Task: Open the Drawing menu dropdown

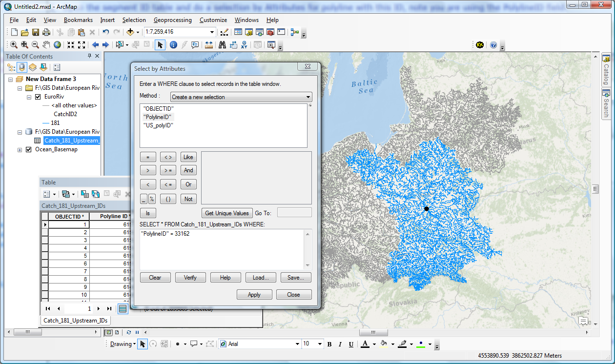Action: click(123, 344)
